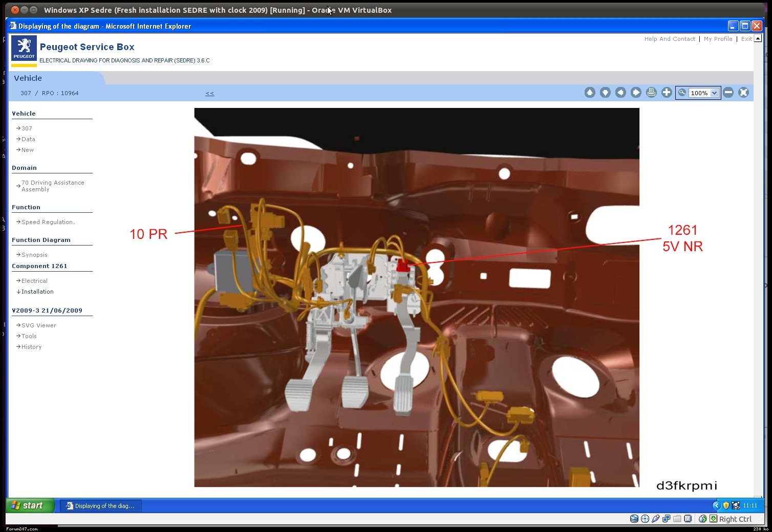Expand hidden tray icons with the chevron
Image resolution: width=772 pixels, height=532 pixels.
click(x=717, y=505)
